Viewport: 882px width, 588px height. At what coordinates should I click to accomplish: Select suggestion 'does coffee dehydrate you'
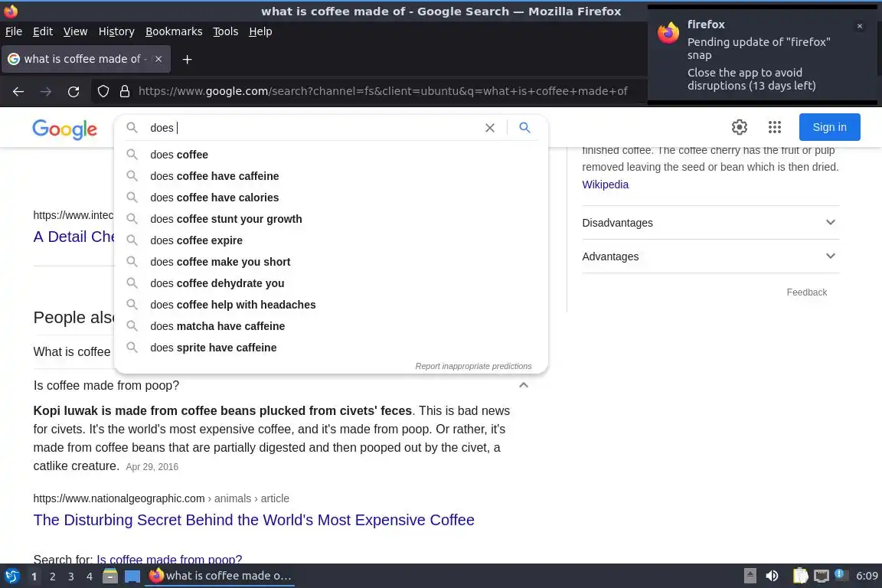331,283
